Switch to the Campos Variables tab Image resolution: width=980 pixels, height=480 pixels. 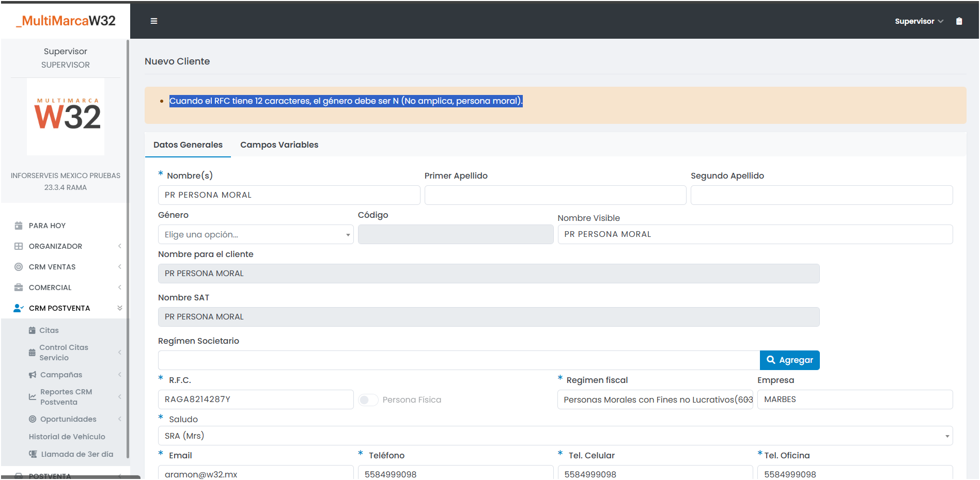pyautogui.click(x=279, y=145)
